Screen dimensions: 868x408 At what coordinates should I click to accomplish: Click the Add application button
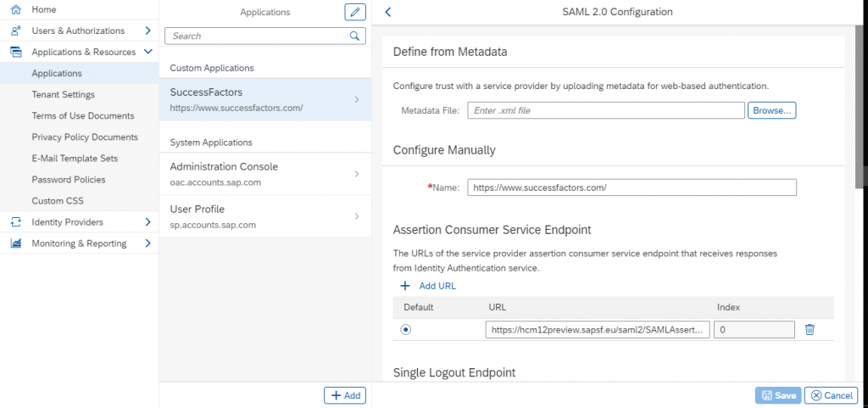point(345,395)
